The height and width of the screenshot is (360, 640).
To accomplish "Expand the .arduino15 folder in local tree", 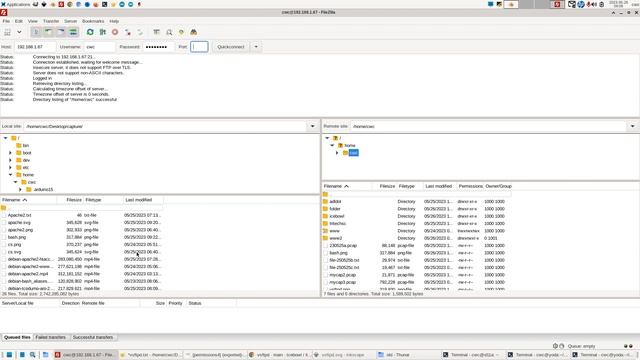I will click(x=20, y=190).
